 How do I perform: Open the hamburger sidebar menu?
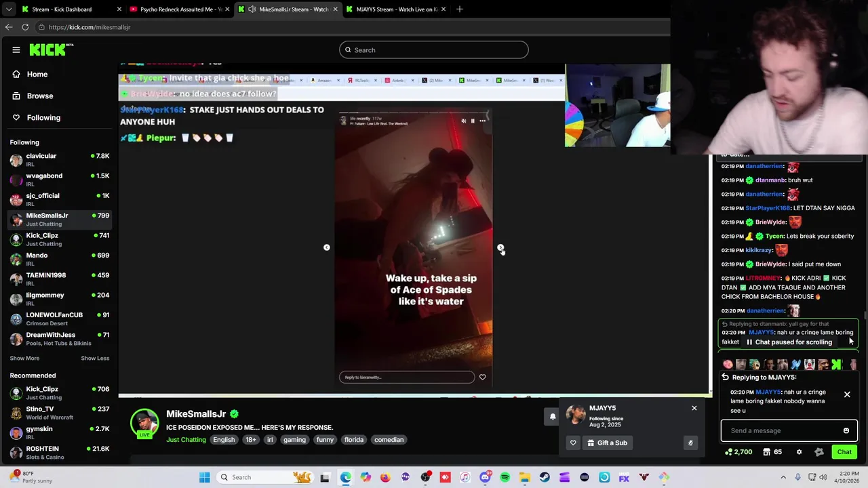coord(16,49)
